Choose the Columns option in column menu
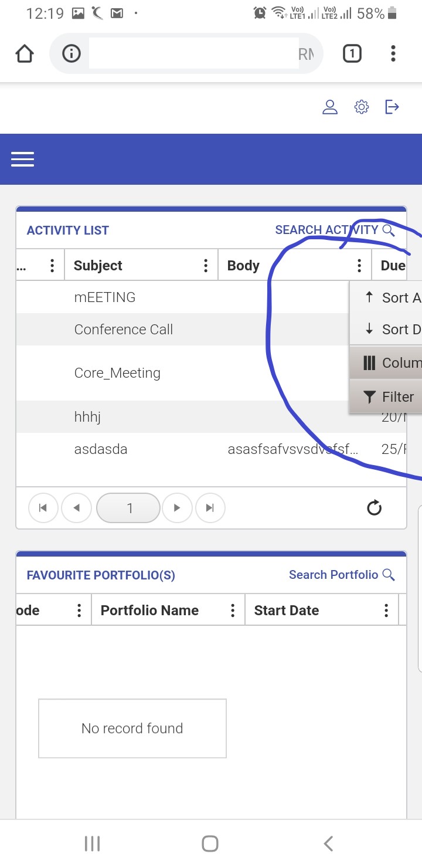 pyautogui.click(x=392, y=363)
